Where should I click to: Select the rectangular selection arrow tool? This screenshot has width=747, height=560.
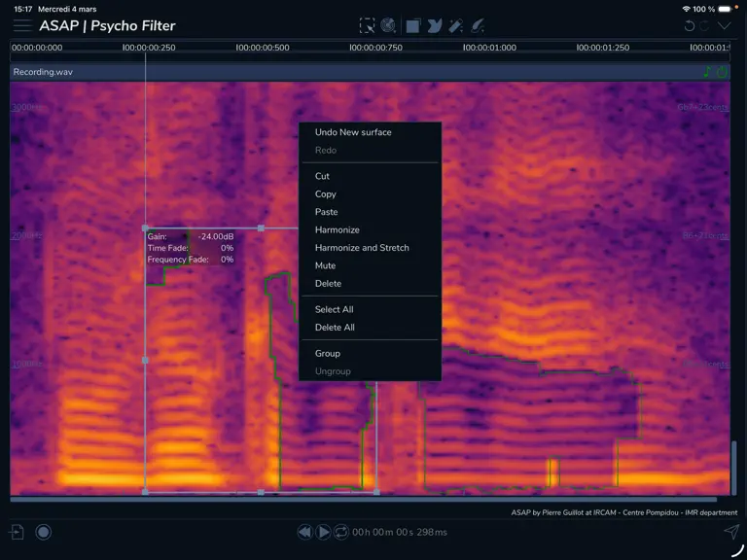367,25
